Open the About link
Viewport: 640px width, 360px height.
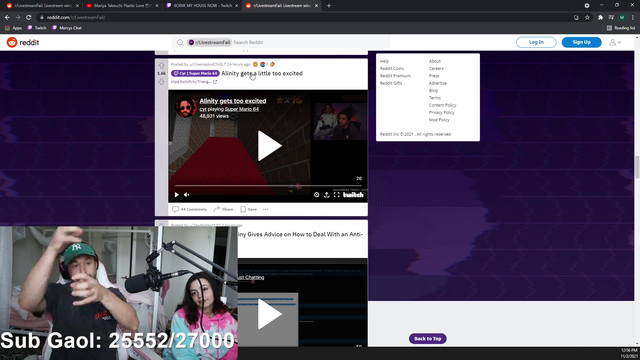coord(435,61)
